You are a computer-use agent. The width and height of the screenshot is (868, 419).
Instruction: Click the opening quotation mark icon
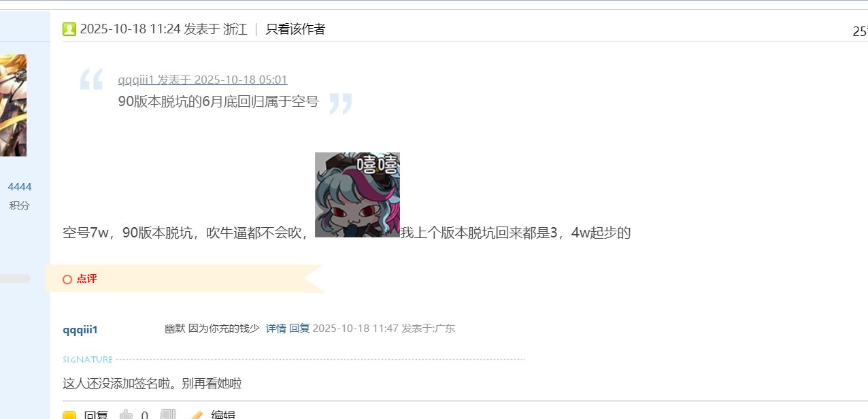point(92,79)
